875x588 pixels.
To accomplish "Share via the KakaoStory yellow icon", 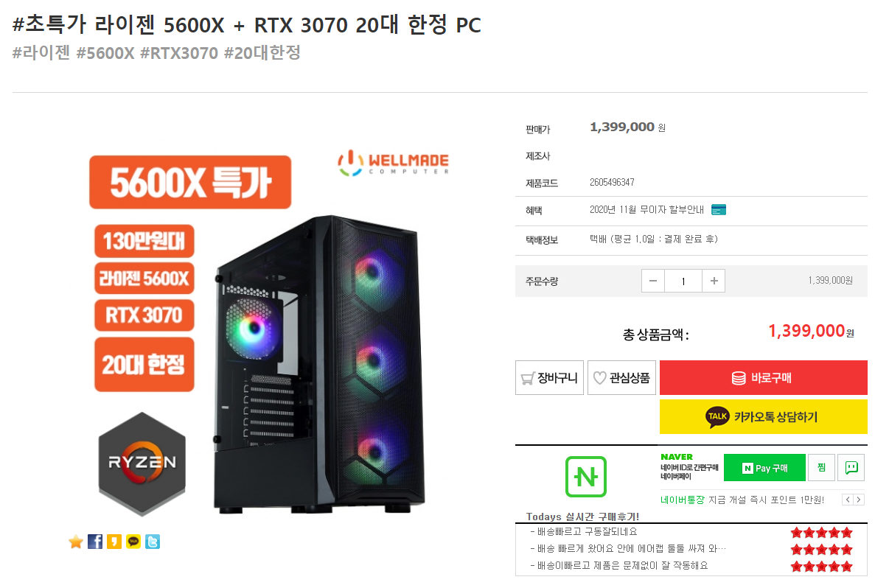I will 114,542.
